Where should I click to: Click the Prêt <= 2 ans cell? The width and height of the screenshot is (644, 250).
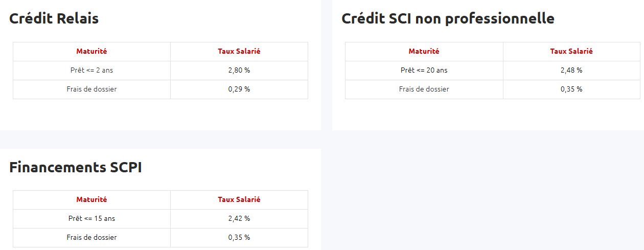click(x=91, y=70)
